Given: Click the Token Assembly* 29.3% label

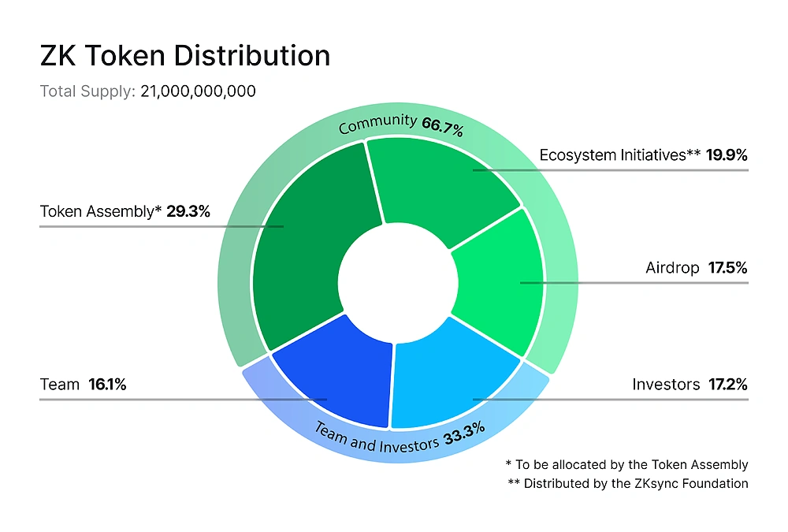Looking at the screenshot, I should 125,211.
